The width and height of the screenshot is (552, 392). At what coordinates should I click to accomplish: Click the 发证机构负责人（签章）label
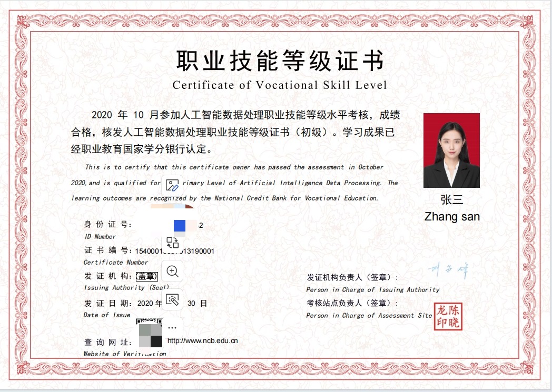[x=352, y=277]
